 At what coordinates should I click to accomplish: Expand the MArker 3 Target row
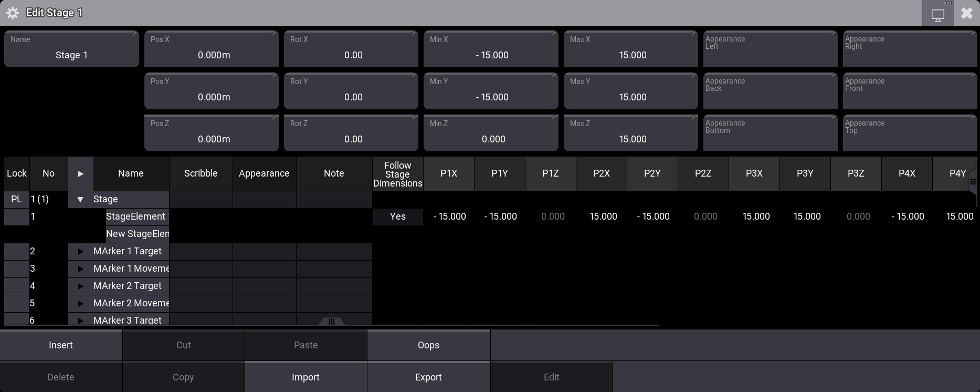coord(80,320)
